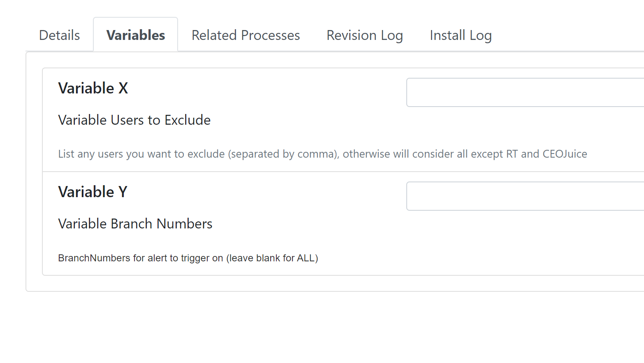Click the users exclusion description text
The height and width of the screenshot is (363, 644).
(x=323, y=154)
